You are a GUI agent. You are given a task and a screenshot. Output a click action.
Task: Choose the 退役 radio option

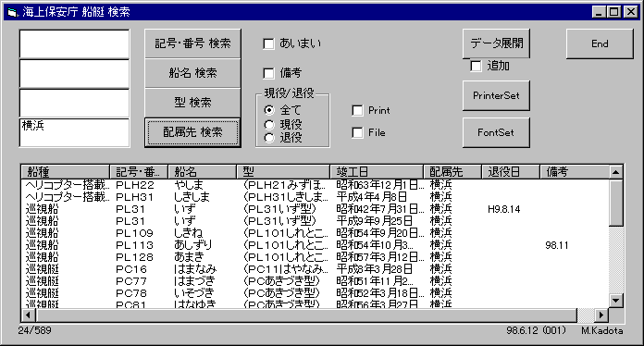[269, 138]
